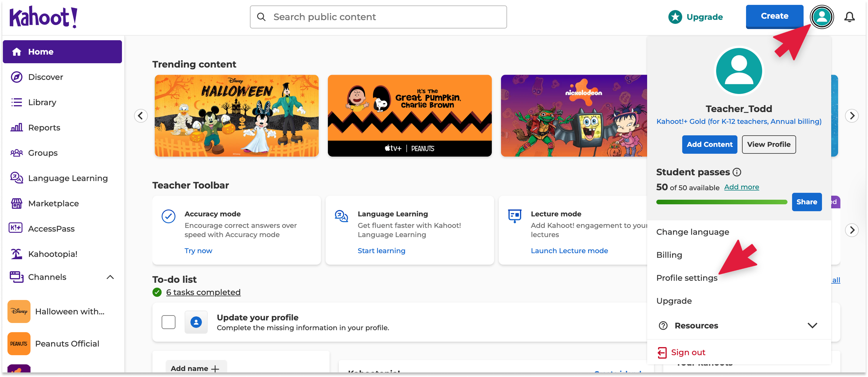Open the profile avatar icon in header
The height and width of the screenshot is (377, 868).
821,17
